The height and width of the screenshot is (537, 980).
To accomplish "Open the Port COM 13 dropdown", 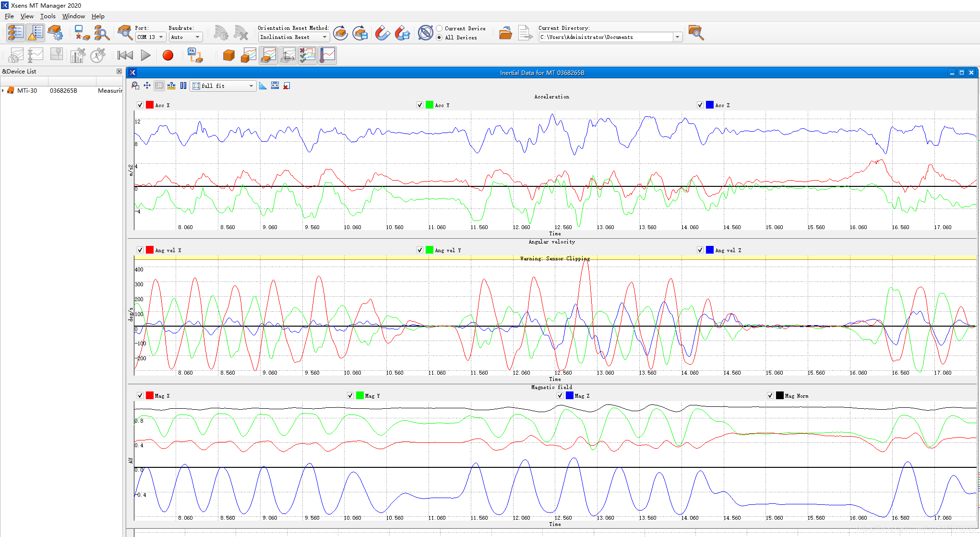I will (x=150, y=37).
